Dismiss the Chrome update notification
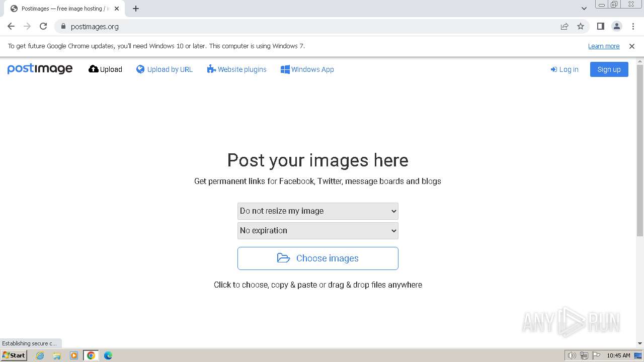 pos(632,46)
